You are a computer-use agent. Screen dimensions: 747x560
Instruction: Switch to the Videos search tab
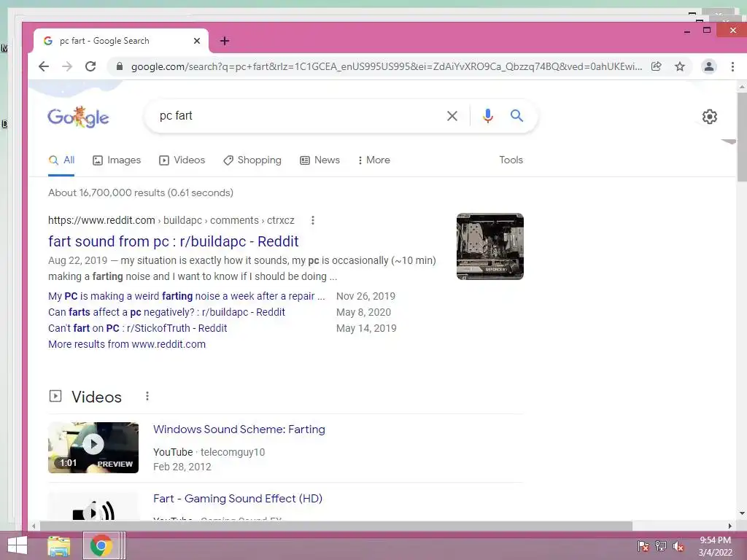182,160
